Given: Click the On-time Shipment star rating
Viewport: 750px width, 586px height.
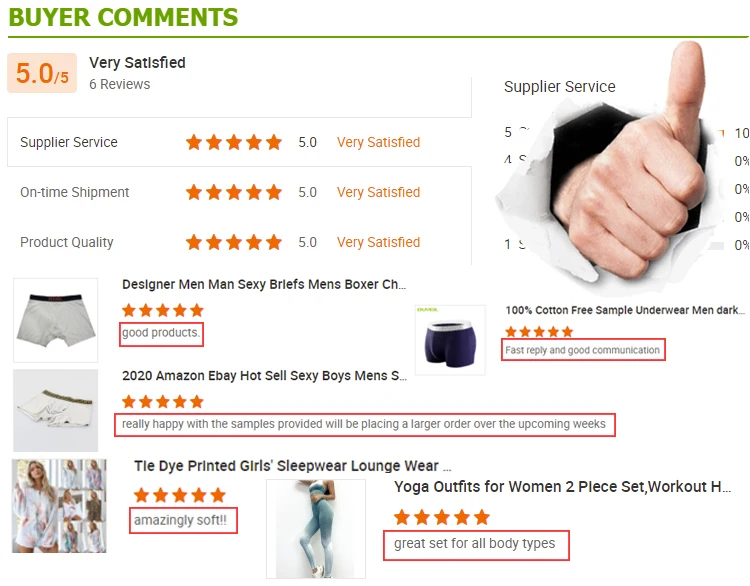Looking at the screenshot, I should [234, 192].
